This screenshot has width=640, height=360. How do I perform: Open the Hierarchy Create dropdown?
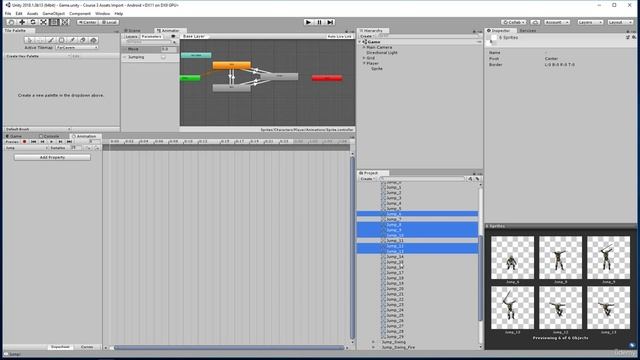click(367, 36)
